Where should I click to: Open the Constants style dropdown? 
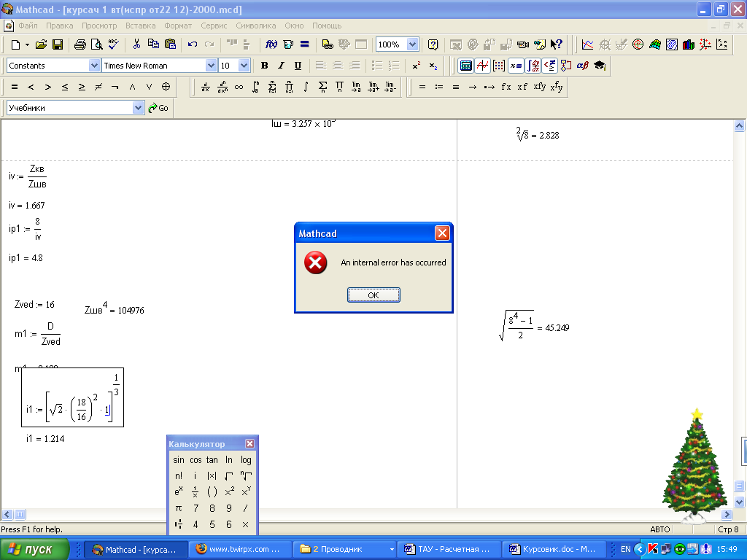click(x=94, y=66)
